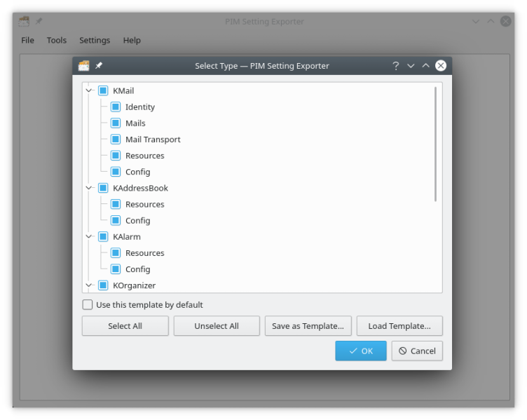Click the dialog's help question mark icon
Viewport: 527px width, 420px height.
click(x=395, y=66)
